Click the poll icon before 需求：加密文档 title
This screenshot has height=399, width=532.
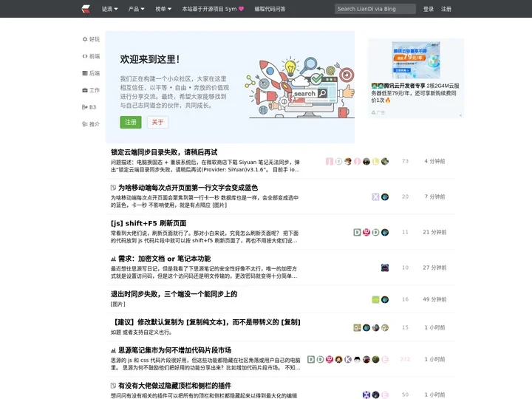coord(113,259)
